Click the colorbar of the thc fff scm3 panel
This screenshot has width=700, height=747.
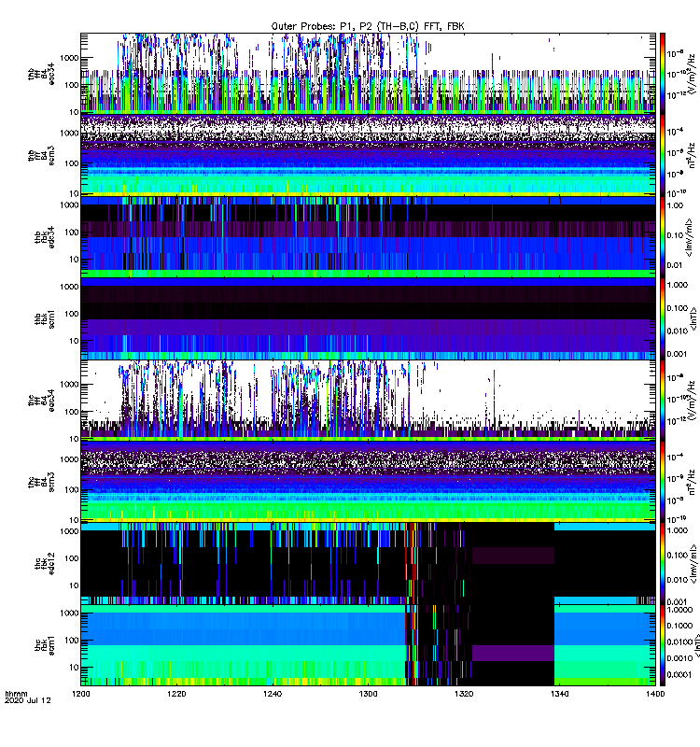[x=663, y=482]
